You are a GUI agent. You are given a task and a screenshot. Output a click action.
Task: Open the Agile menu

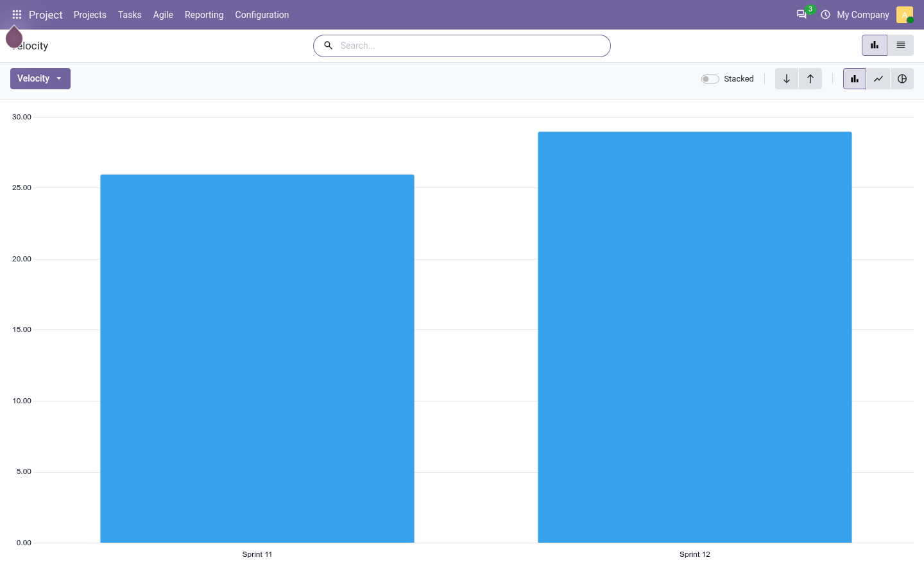(163, 15)
